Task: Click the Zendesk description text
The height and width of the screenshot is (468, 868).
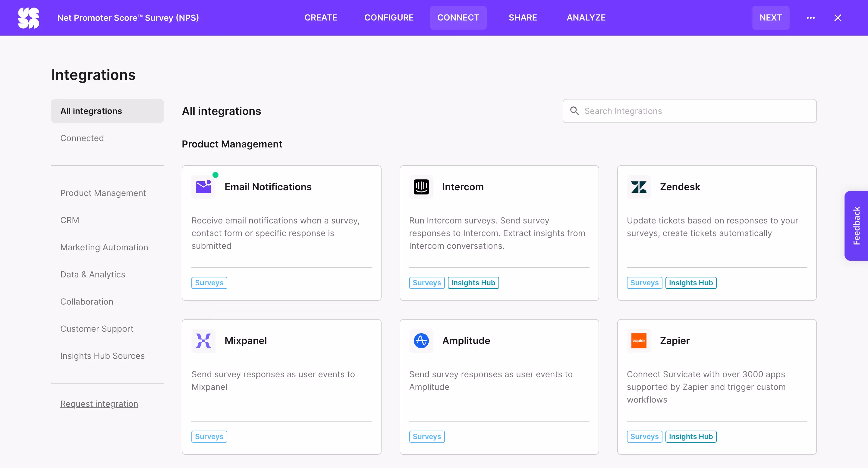Action: 712,227
